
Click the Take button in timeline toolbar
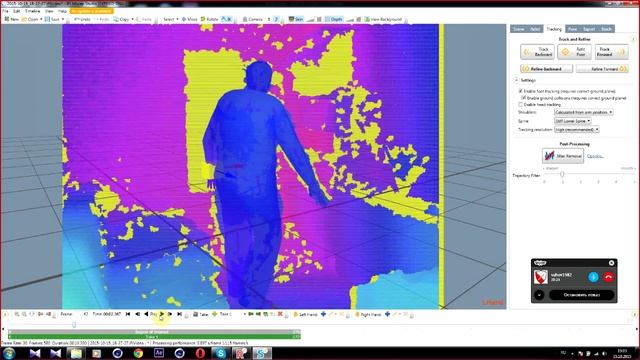click(x=200, y=314)
